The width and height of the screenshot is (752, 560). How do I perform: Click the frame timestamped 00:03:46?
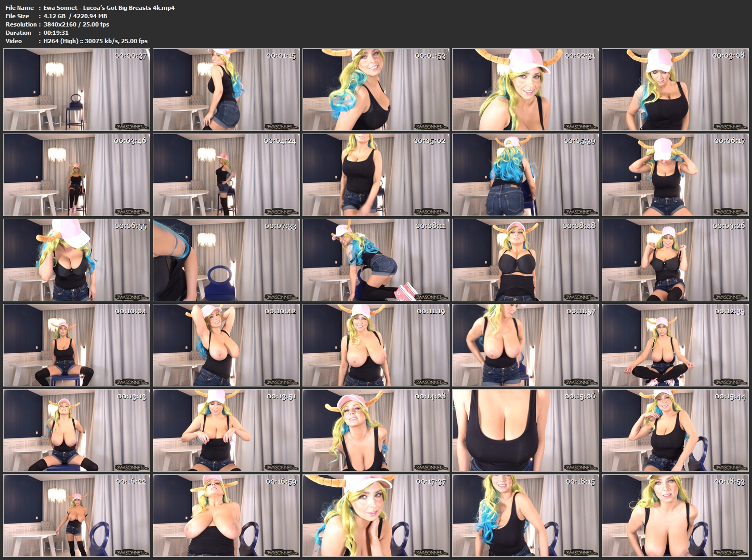coord(76,175)
